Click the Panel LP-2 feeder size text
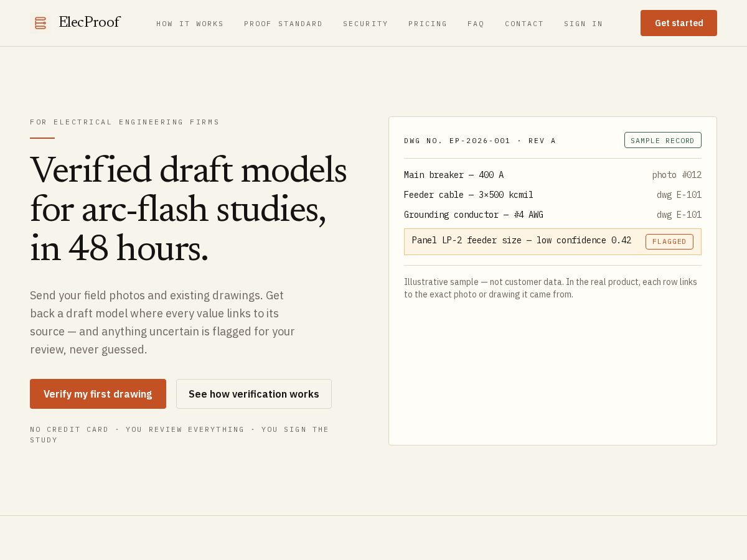 (x=522, y=240)
